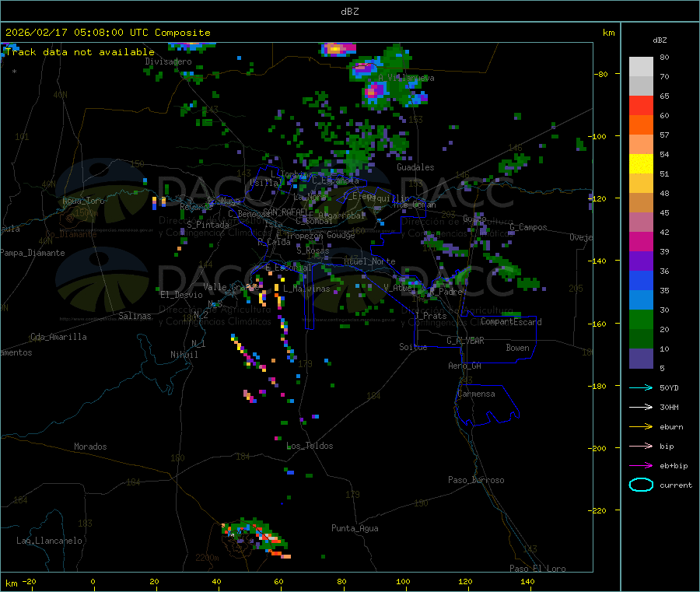Image resolution: width=700 pixels, height=592 pixels.
Task: Click the cyan 50YD arrow legend icon
Action: (641, 387)
